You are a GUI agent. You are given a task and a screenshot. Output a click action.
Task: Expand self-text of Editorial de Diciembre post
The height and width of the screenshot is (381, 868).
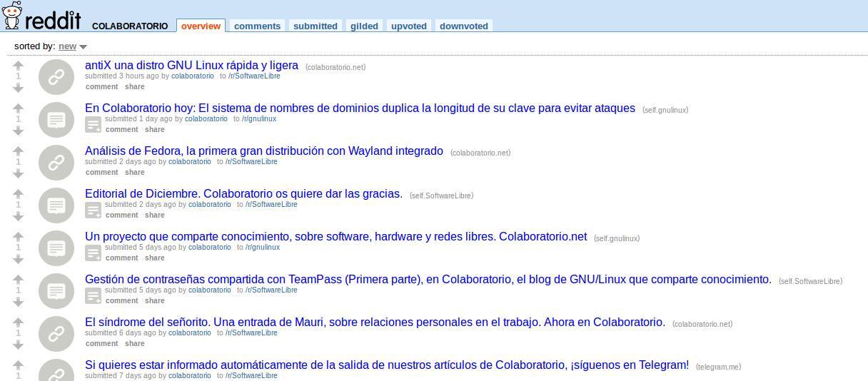pos(93,210)
